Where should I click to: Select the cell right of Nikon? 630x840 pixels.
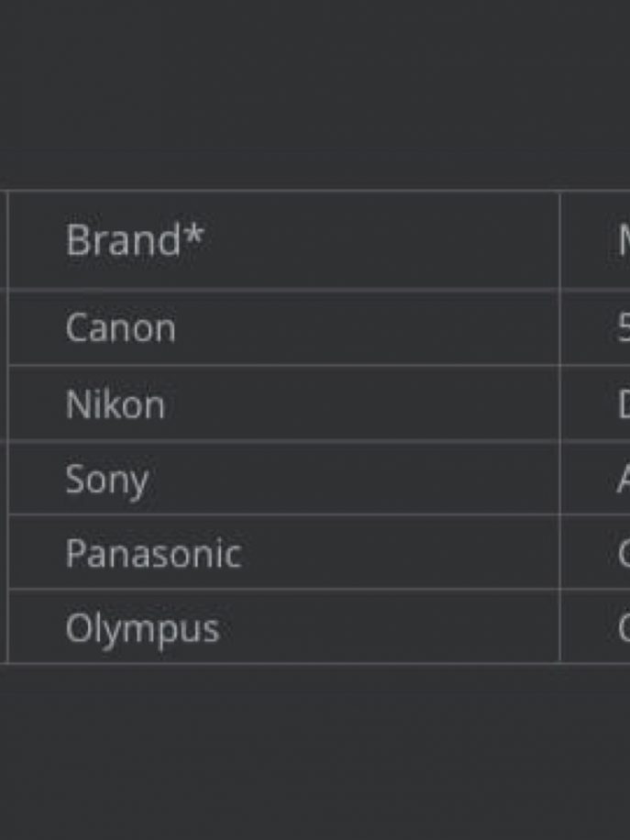pyautogui.click(x=621, y=404)
